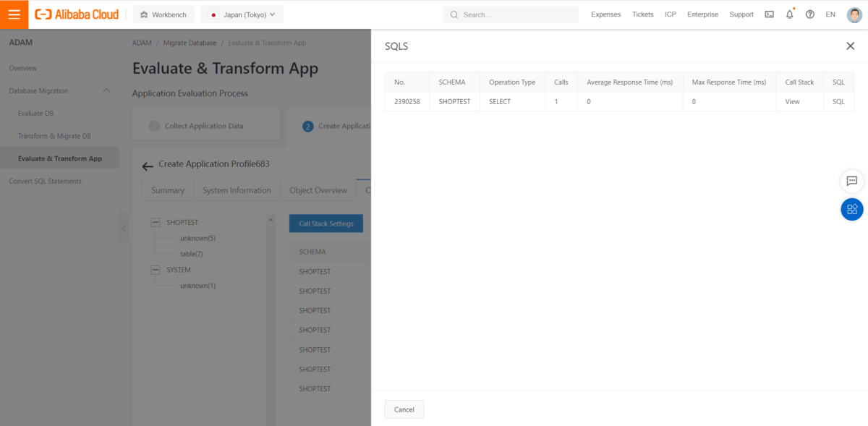Open the help question-mark icon
The image size is (868, 426).
[810, 14]
